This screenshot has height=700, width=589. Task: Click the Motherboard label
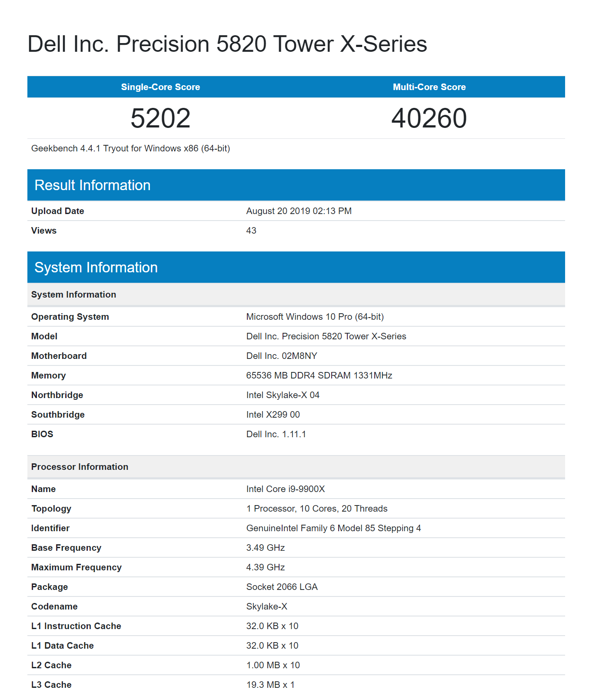click(59, 356)
